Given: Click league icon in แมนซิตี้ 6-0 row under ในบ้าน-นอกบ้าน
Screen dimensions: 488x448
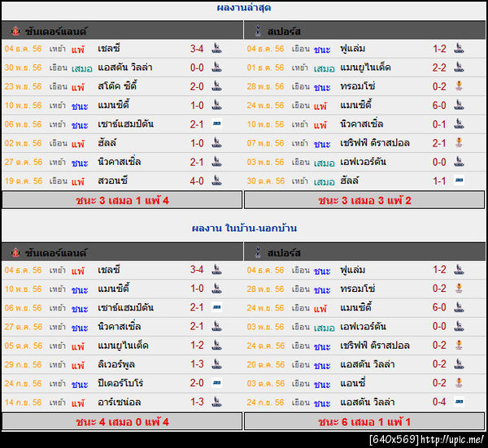Looking at the screenshot, I should [459, 307].
